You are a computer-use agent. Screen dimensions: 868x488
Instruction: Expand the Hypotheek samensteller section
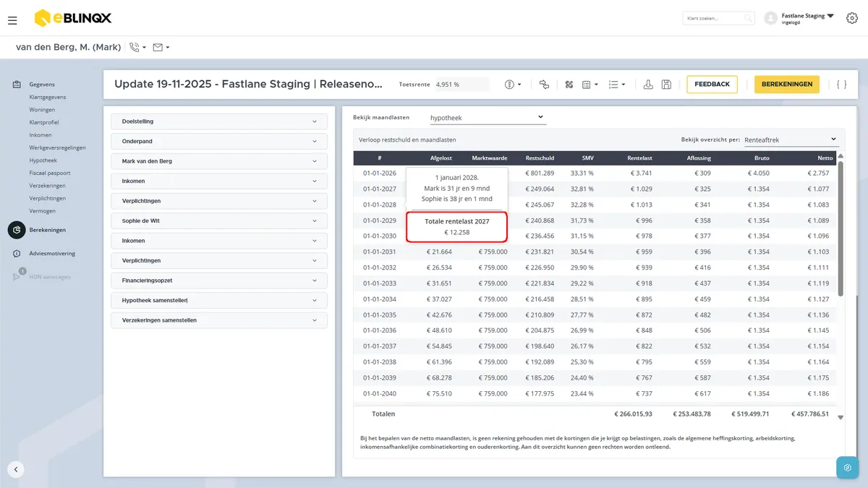(219, 300)
